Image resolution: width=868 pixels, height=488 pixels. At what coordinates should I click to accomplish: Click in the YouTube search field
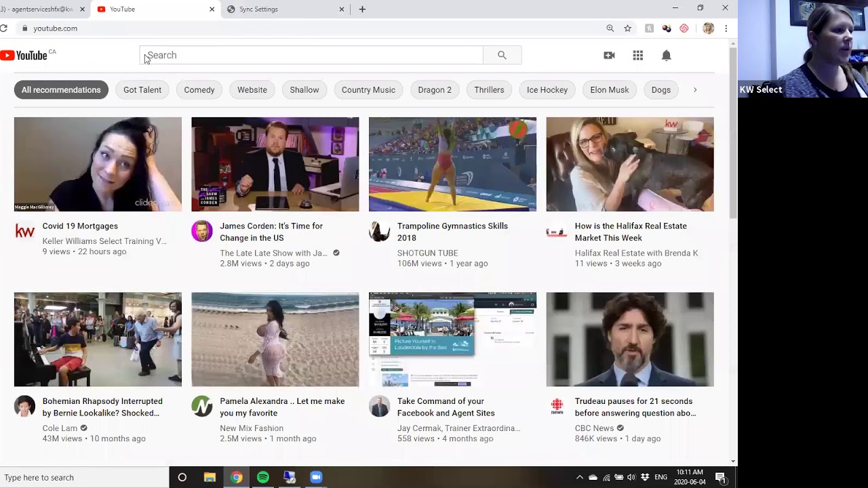tap(311, 56)
